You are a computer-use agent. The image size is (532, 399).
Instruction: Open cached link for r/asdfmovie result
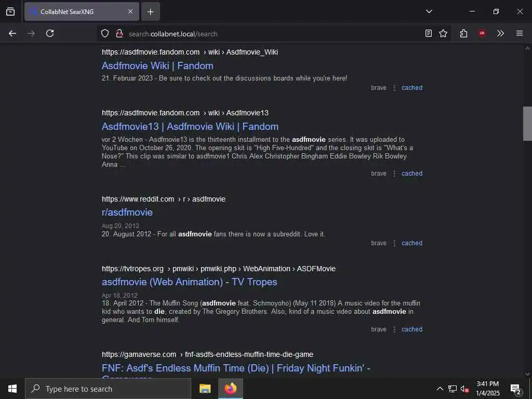tap(412, 243)
